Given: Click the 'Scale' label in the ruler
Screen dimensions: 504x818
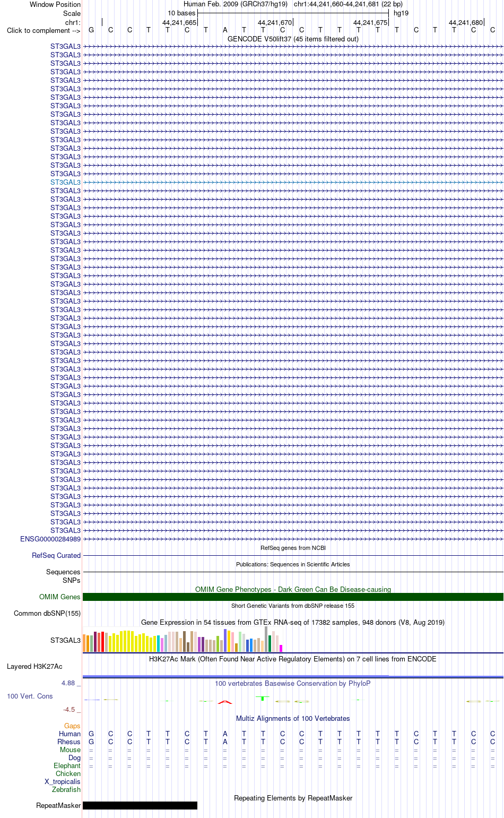Looking at the screenshot, I should 72,13.
